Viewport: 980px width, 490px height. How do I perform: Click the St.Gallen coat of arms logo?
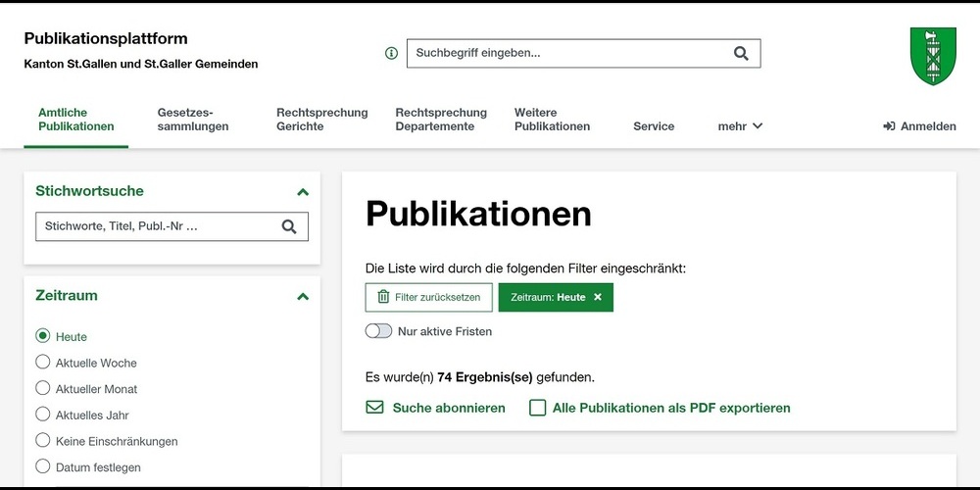(932, 56)
